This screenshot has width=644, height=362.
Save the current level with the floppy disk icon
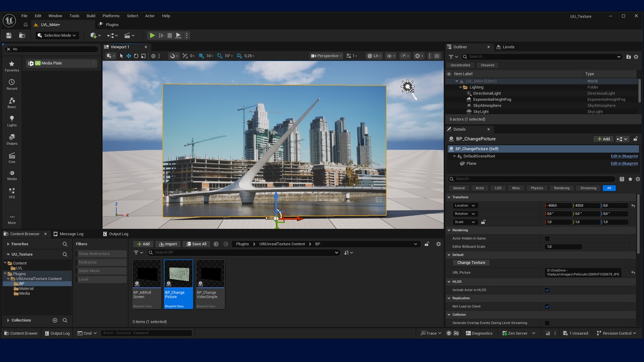tap(9, 35)
